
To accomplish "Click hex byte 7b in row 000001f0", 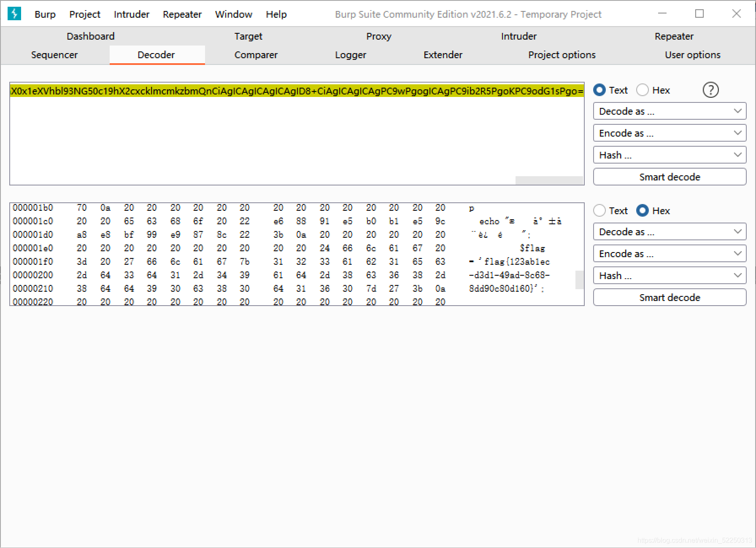I will tap(245, 261).
